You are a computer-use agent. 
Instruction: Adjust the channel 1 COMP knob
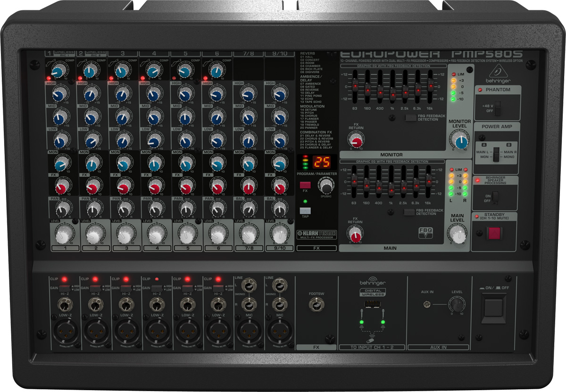click(x=58, y=72)
